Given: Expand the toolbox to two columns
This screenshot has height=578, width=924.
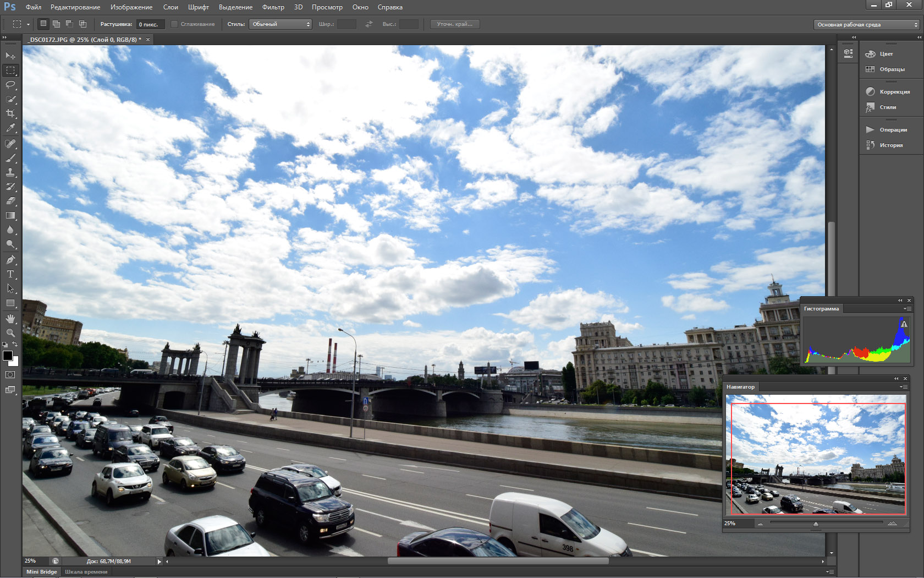Looking at the screenshot, I should (x=5, y=37).
